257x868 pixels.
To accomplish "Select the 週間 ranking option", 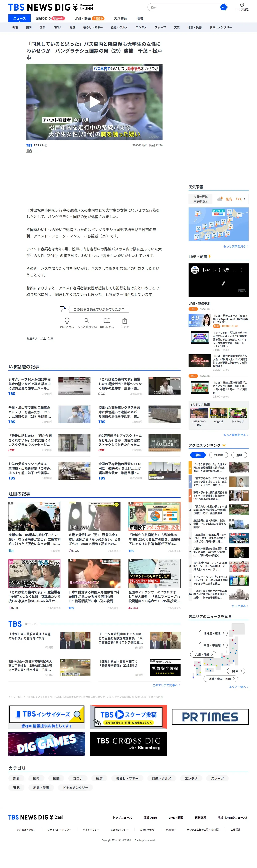I will (x=239, y=455).
